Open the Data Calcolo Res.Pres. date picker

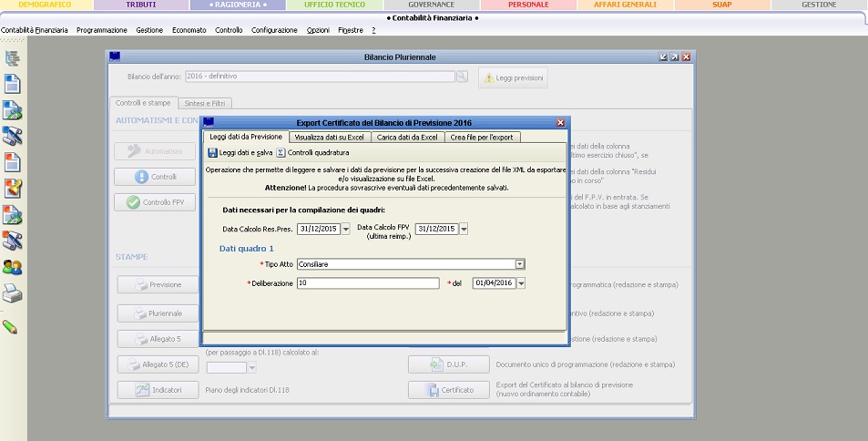344,229
